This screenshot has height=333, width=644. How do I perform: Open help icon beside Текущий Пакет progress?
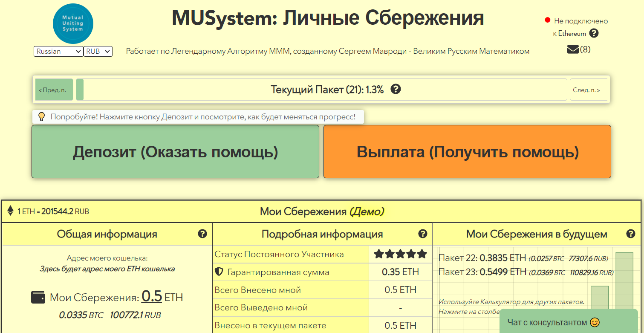[x=396, y=89]
